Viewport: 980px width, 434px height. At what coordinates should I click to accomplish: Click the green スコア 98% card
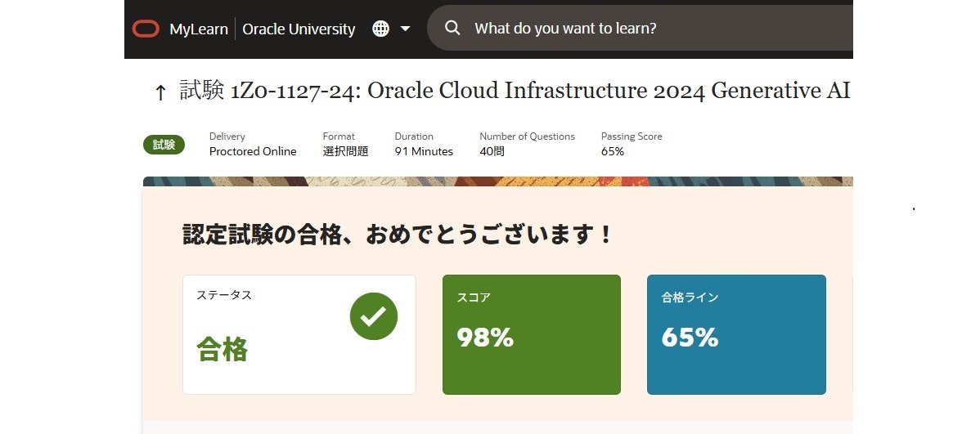(x=531, y=335)
